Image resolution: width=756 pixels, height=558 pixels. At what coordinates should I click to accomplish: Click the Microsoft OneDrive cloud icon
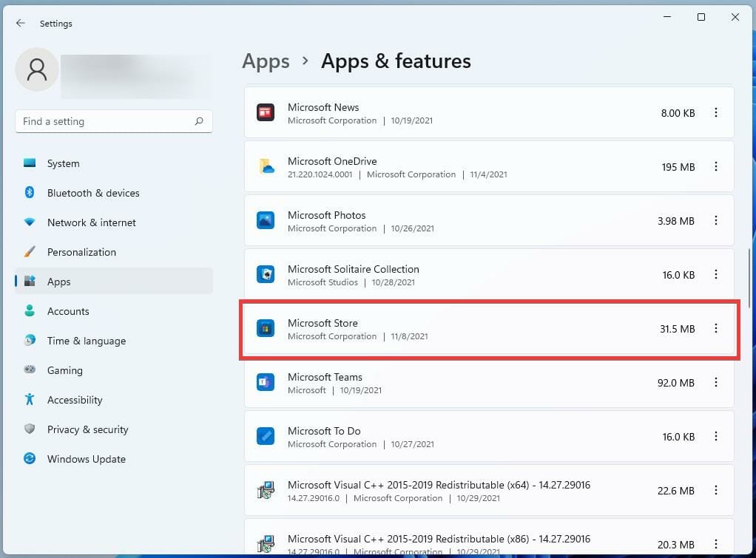266,167
